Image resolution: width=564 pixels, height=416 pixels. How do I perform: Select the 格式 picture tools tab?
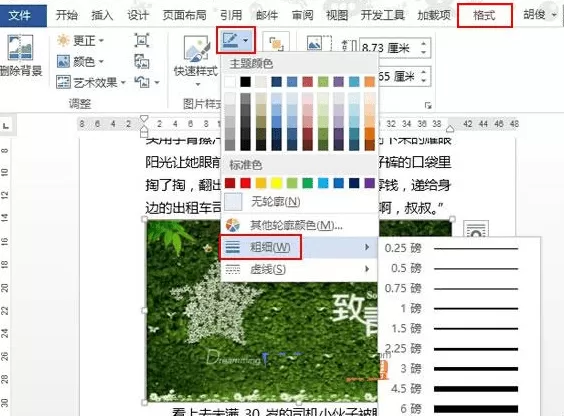coord(485,15)
